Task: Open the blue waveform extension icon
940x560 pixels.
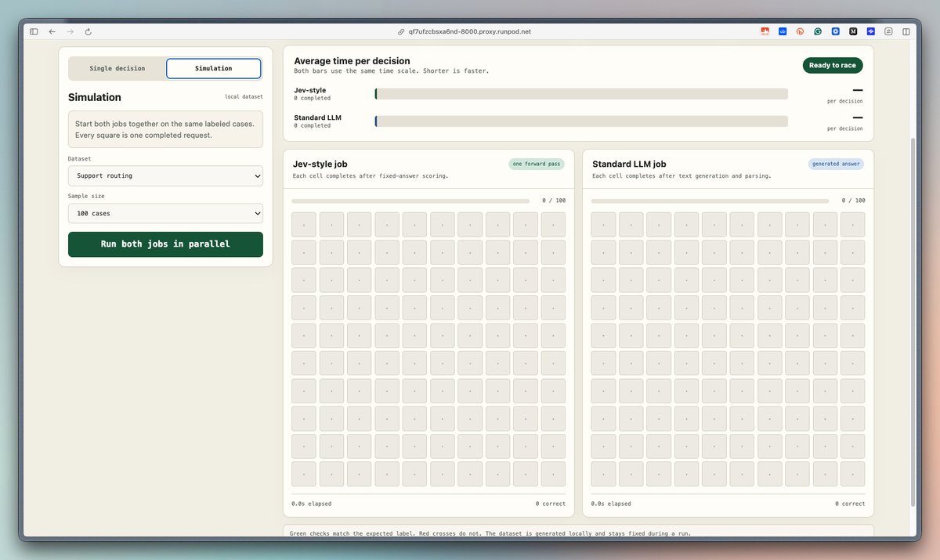Action: click(870, 31)
